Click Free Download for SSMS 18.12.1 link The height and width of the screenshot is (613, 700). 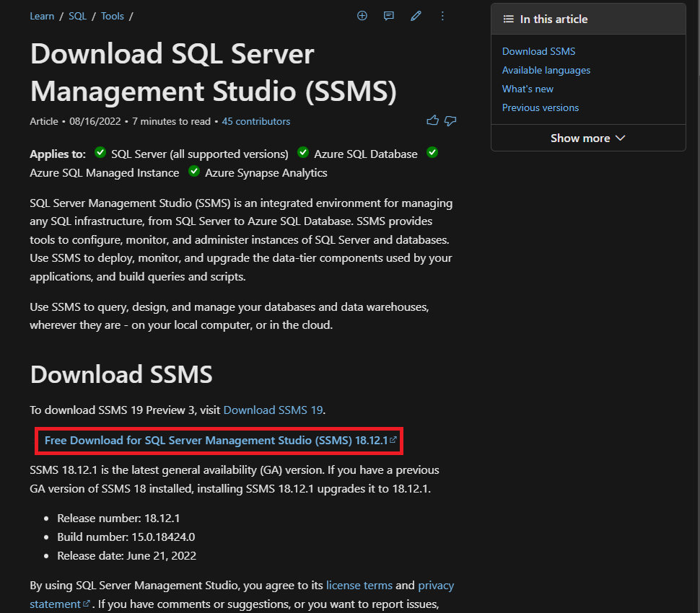220,441
